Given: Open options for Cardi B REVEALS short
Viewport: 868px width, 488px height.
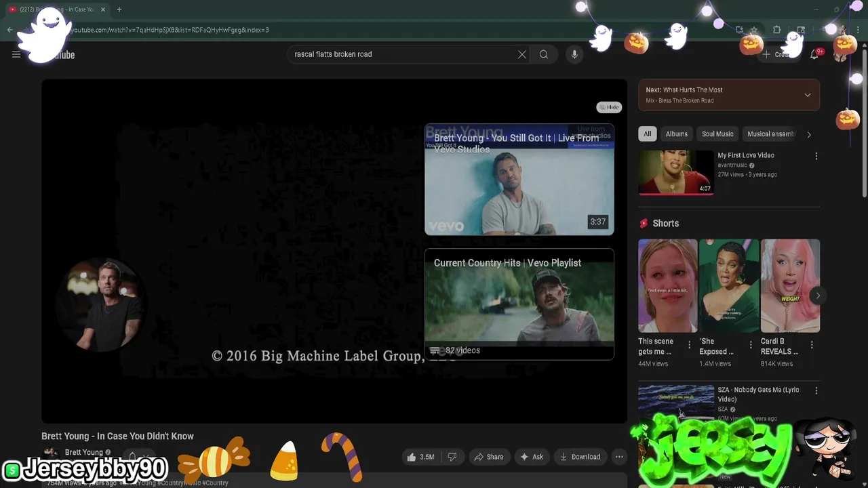Looking at the screenshot, I should pos(812,345).
